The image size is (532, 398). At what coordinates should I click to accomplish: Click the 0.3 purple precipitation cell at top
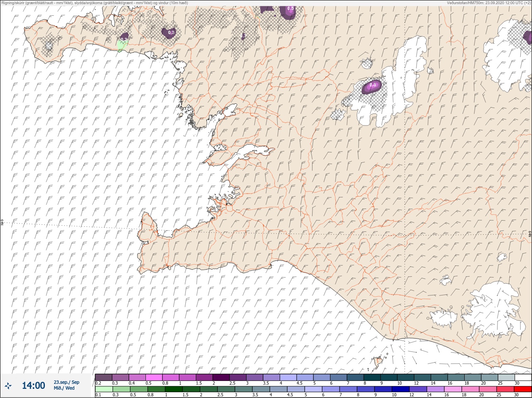(169, 33)
